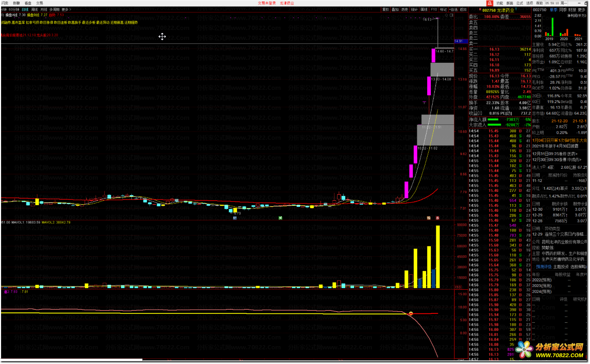Screen dimensions: 590x364
Task: Click the 返回 button
Action: click(x=463, y=10)
